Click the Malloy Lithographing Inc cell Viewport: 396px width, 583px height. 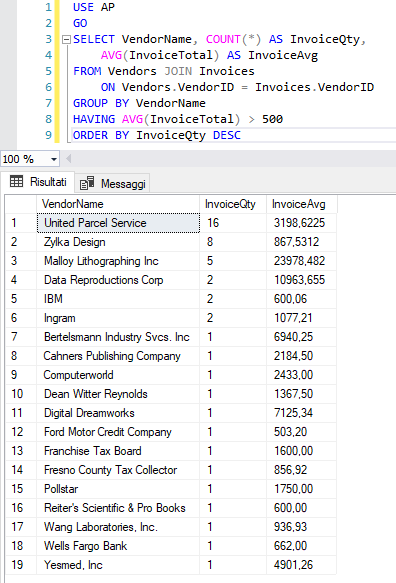point(118,261)
